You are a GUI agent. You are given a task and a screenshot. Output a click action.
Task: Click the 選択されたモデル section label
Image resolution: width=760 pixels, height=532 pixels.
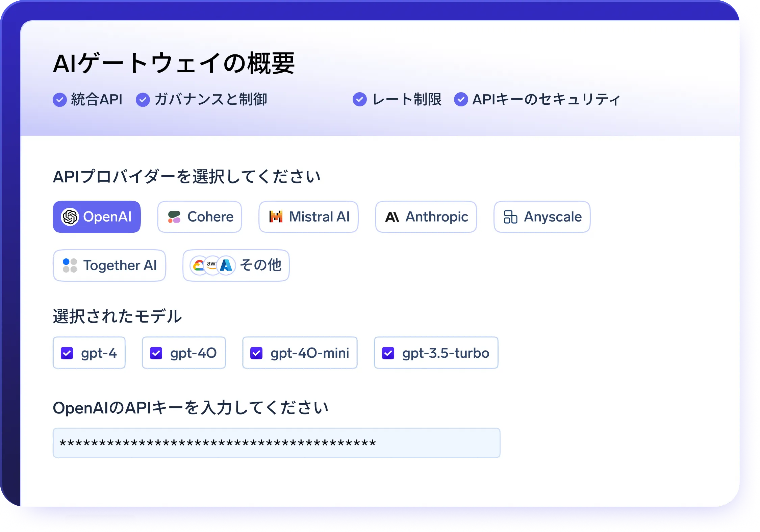click(118, 316)
